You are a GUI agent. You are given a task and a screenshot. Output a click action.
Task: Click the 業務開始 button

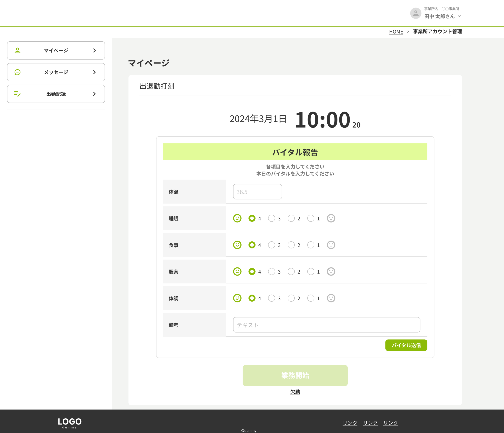295,375
